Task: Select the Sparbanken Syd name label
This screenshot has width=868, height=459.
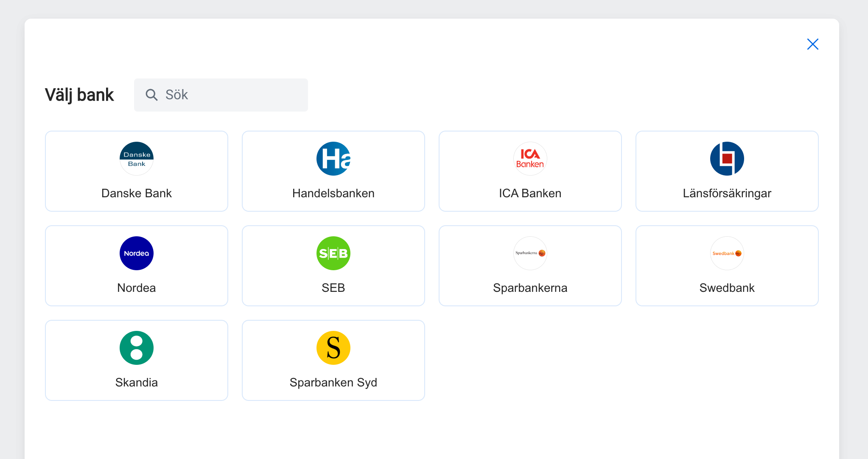Action: (x=333, y=383)
